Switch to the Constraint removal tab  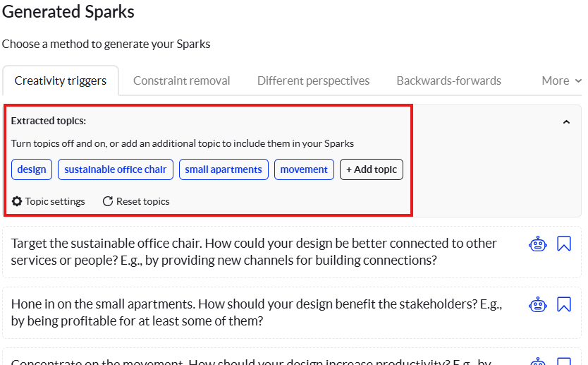pyautogui.click(x=182, y=80)
